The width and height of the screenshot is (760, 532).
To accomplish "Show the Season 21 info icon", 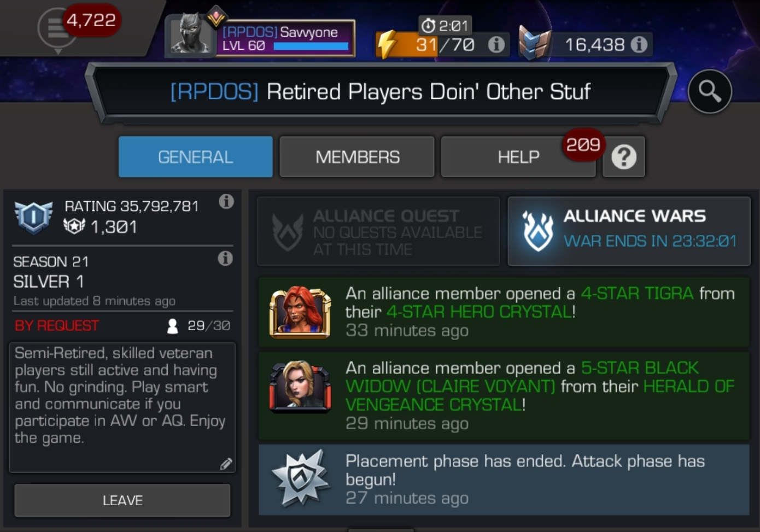I will [225, 258].
